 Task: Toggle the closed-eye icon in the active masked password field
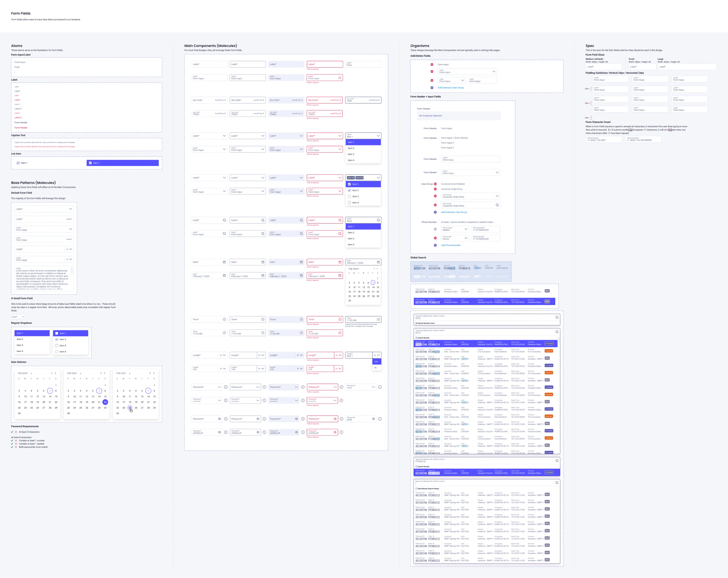pos(373,387)
